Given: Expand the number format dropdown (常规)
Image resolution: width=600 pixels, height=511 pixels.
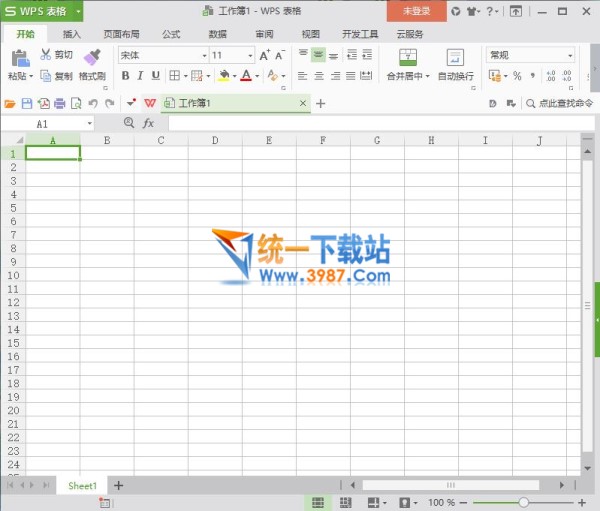Looking at the screenshot, I should (569, 56).
